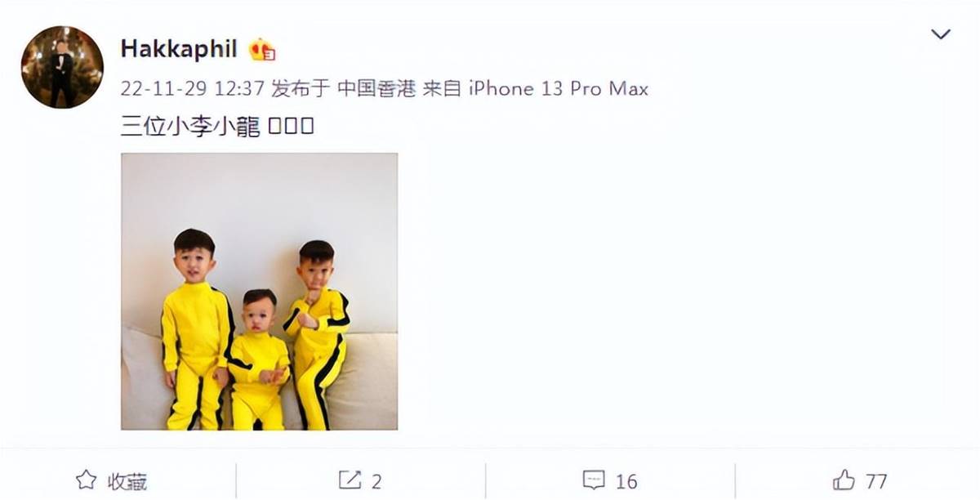The image size is (980, 500).
Task: Click the Hakkaphil username
Action: (x=179, y=48)
